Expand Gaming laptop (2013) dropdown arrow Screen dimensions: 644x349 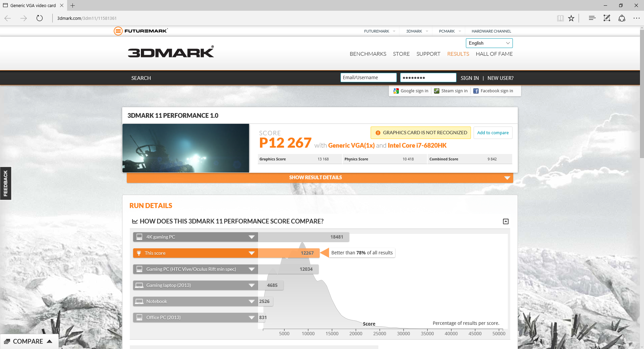252,285
